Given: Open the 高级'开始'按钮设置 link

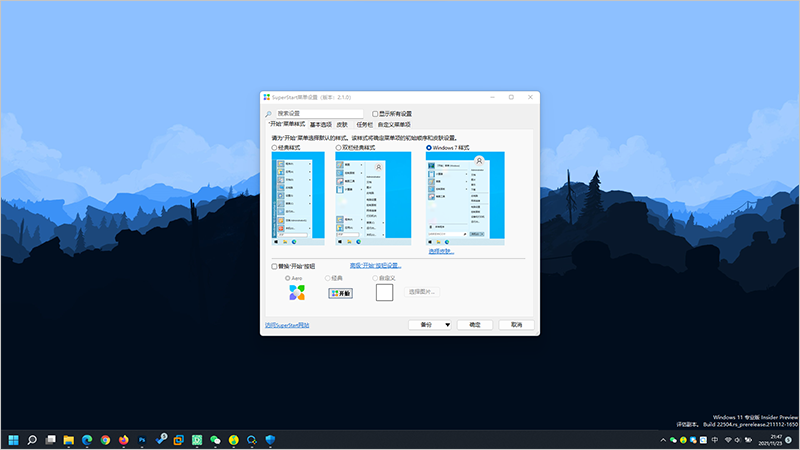Looking at the screenshot, I should pyautogui.click(x=376, y=266).
